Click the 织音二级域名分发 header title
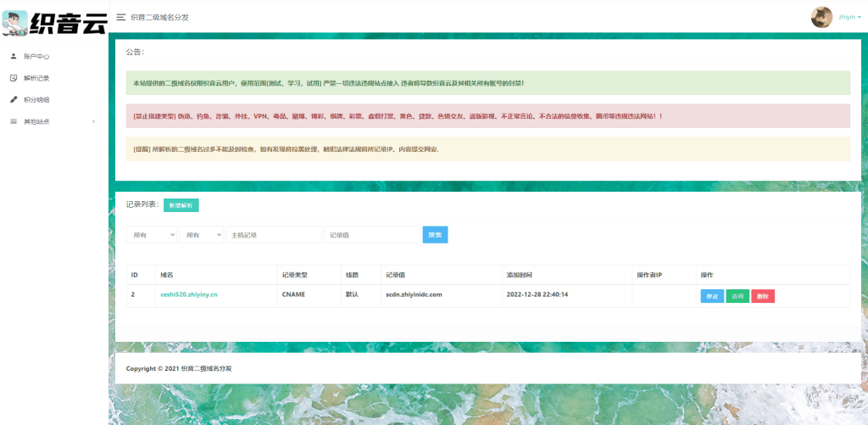The height and width of the screenshot is (425, 868). [x=160, y=17]
